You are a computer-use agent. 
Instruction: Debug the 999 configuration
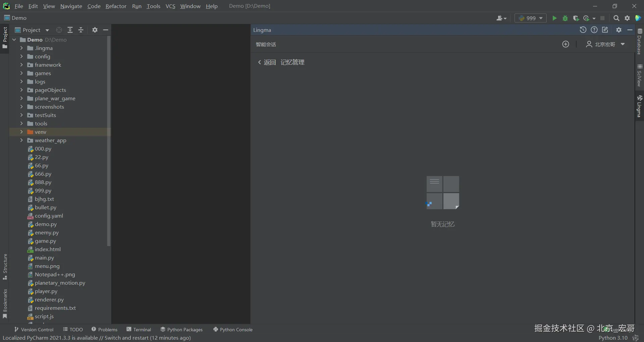(565, 18)
